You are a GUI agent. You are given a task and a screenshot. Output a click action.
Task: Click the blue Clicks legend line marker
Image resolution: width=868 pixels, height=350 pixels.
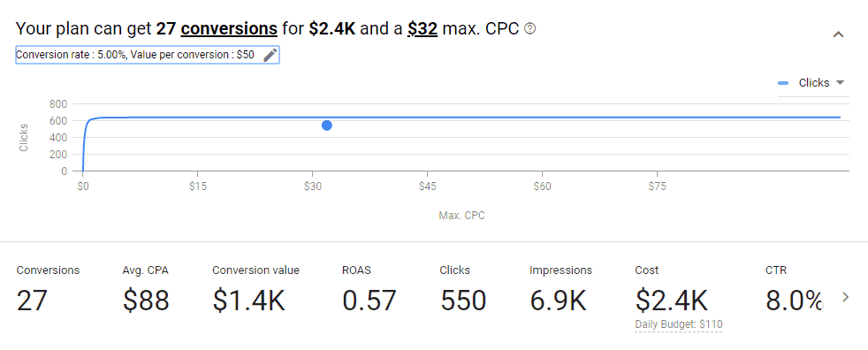coord(783,83)
